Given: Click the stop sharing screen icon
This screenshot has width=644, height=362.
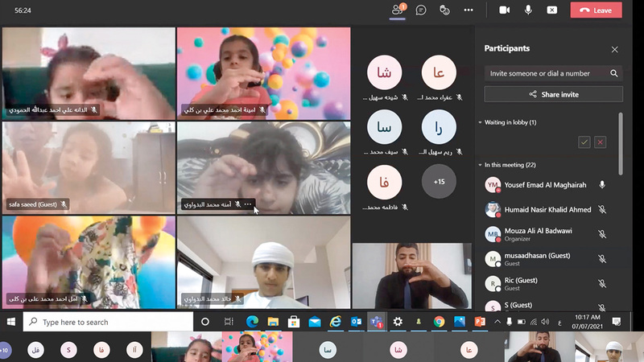Looking at the screenshot, I should 551,10.
